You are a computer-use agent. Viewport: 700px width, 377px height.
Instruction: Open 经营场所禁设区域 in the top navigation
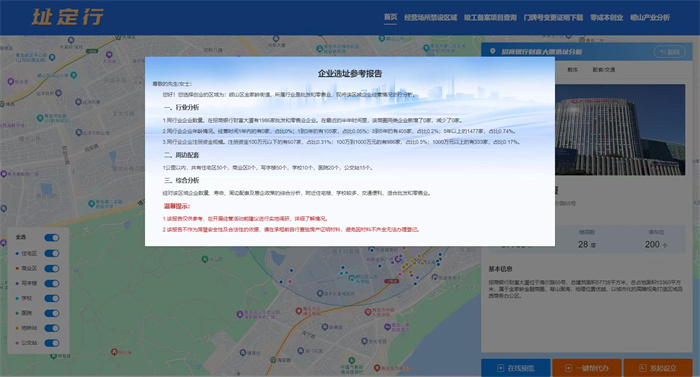click(430, 17)
